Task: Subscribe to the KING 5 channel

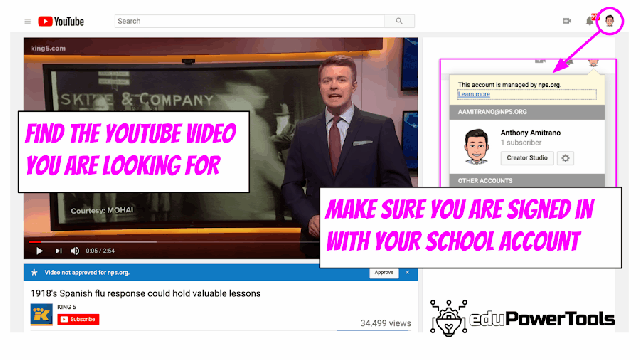Action: 78,319
